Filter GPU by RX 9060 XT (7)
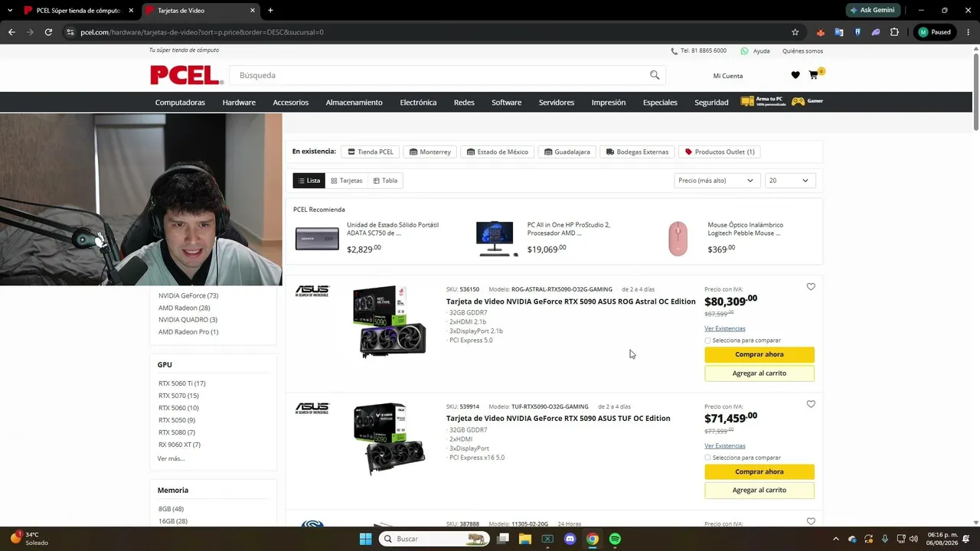The image size is (980, 551). (179, 445)
